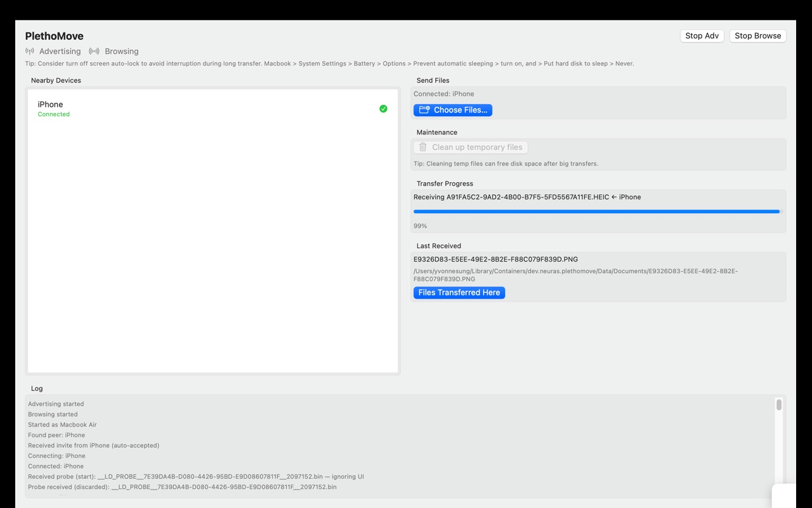812x508 pixels.
Task: Open the Files Transferred Here folder
Action: pos(459,293)
